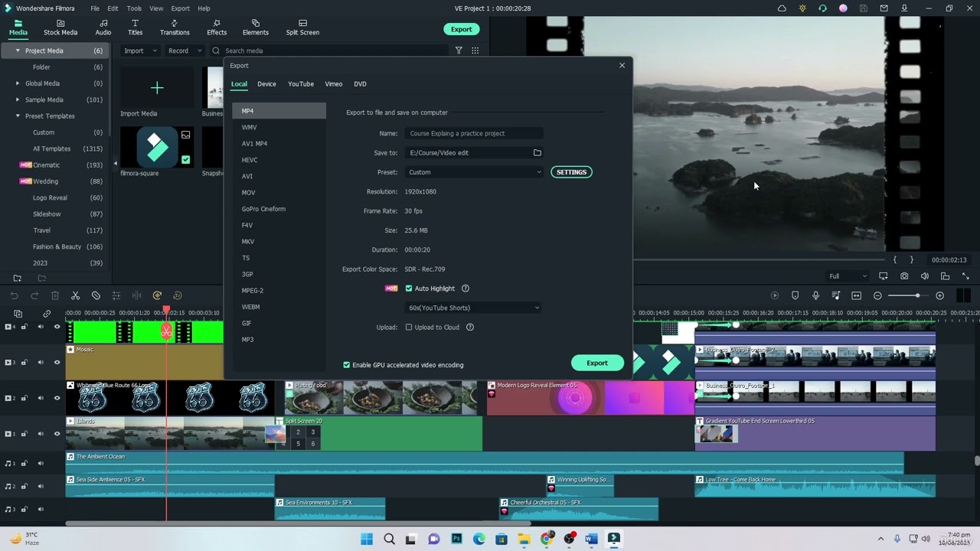Click the Upload to Cloud help icon
This screenshot has width=980, height=551.
click(470, 327)
